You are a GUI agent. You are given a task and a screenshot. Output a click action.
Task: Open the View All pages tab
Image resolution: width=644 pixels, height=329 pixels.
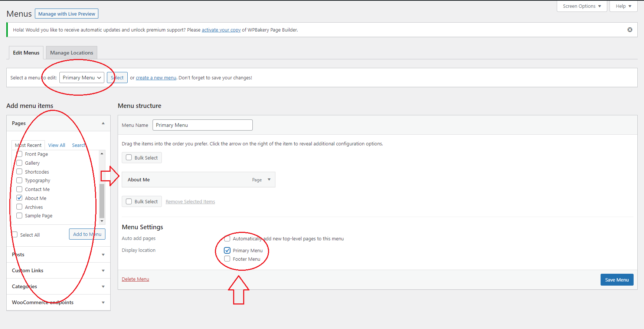pyautogui.click(x=56, y=145)
